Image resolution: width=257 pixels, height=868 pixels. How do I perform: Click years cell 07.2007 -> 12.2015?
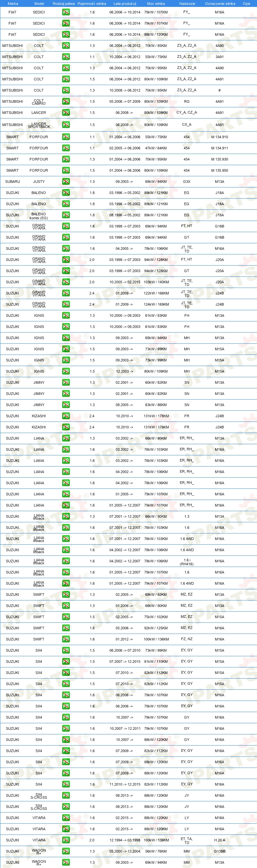point(125,662)
